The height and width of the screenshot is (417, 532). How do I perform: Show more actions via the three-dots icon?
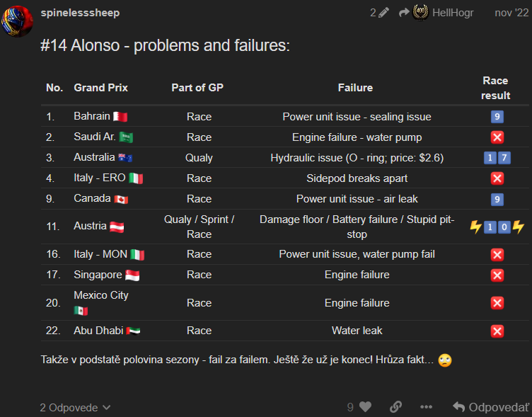pyautogui.click(x=426, y=407)
